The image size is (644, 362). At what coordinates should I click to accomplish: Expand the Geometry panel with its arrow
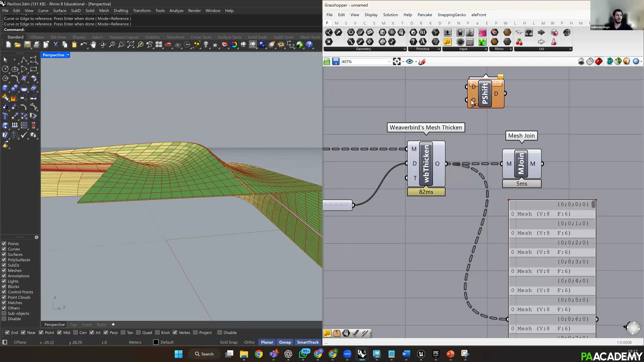405,49
